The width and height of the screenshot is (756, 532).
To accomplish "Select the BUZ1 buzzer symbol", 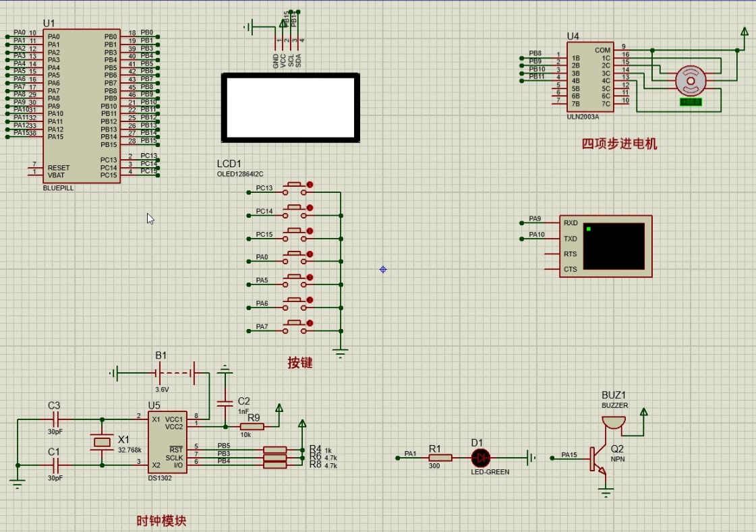I will click(613, 421).
